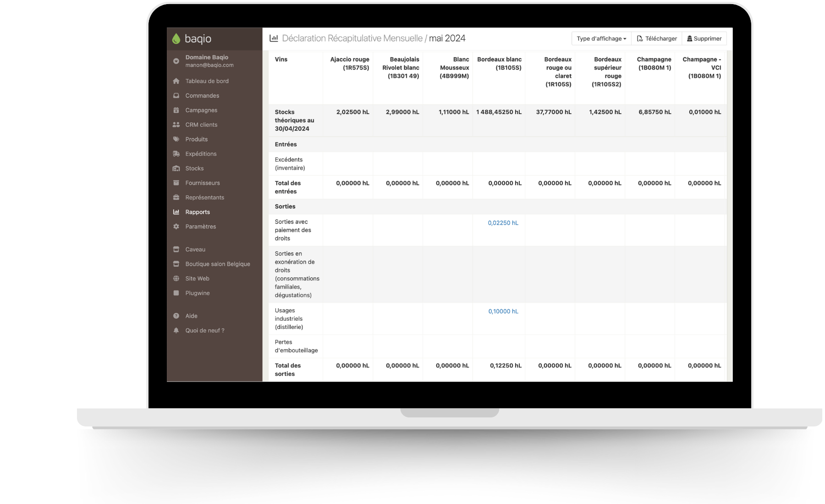Click the Supprimer button
The height and width of the screenshot is (504, 825).
tap(704, 38)
